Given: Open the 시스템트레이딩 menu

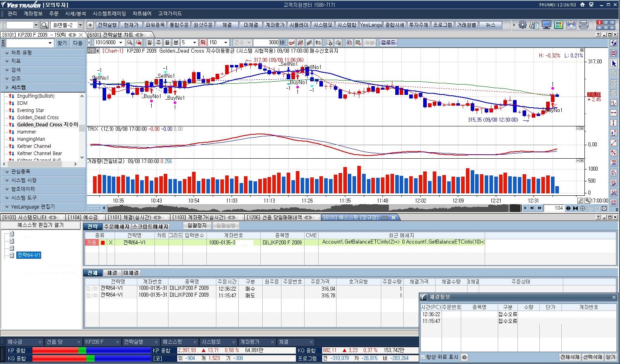Looking at the screenshot, I should click(x=109, y=14).
